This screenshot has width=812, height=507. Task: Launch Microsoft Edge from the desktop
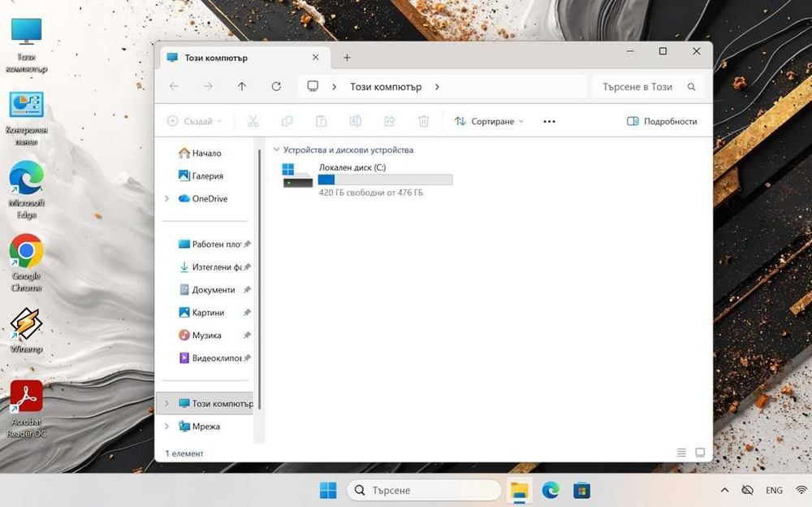tap(27, 190)
